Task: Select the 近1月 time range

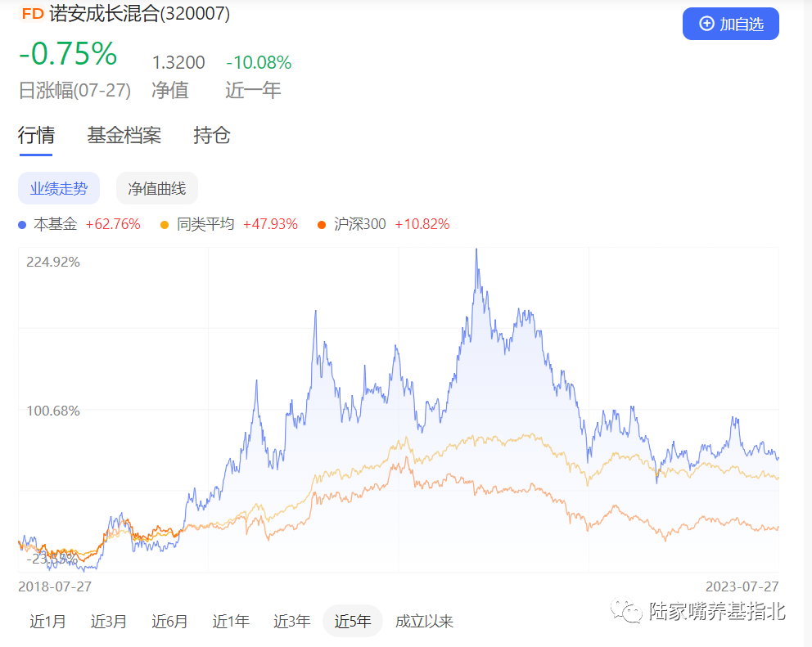Action: (x=48, y=622)
